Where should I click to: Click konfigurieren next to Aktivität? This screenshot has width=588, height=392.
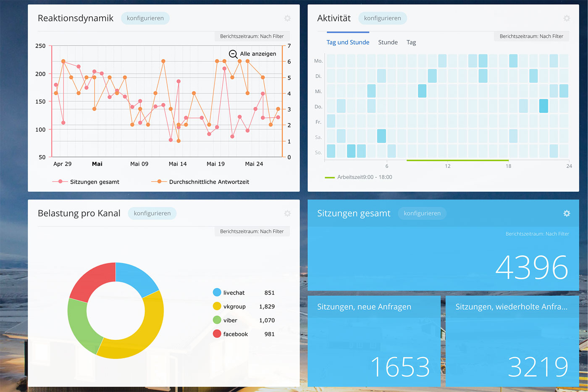[x=383, y=18]
